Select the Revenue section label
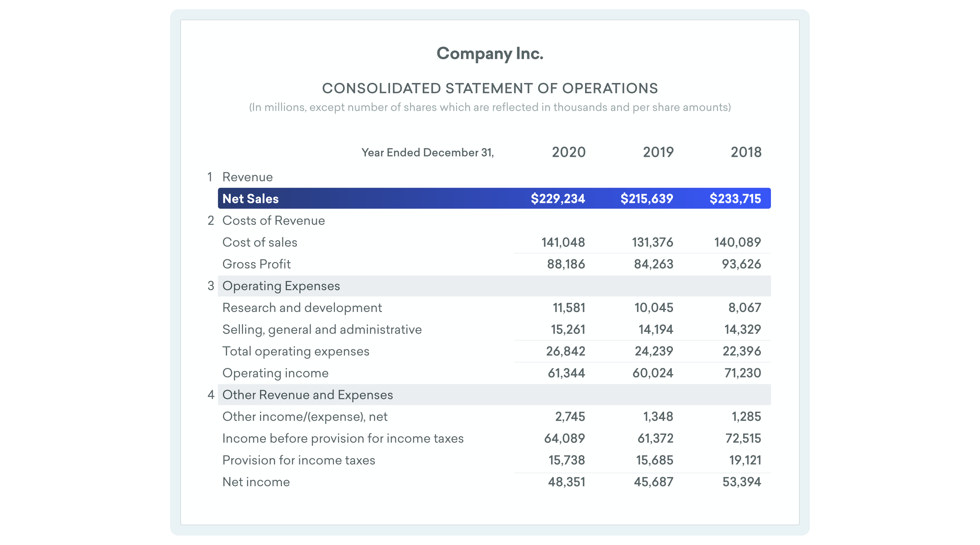The image size is (980, 545). (247, 177)
